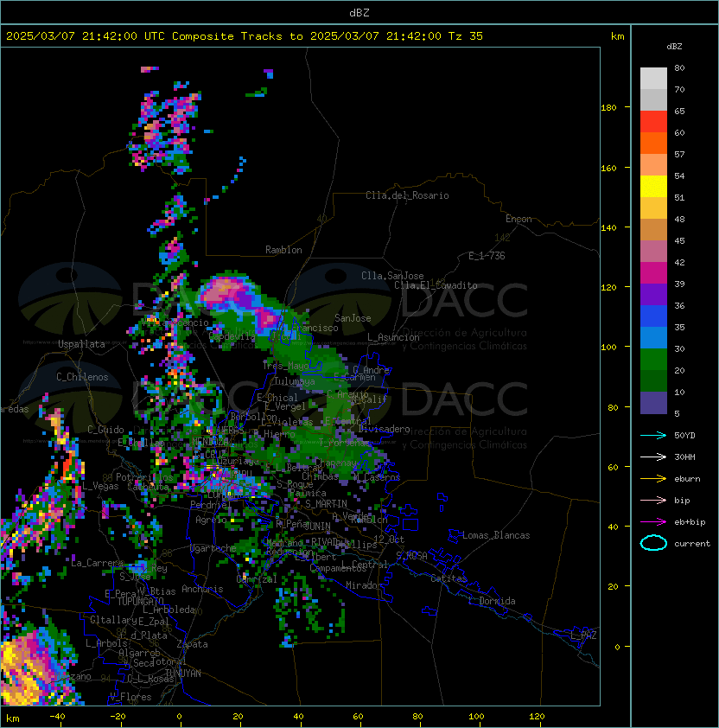The image size is (719, 728).
Task: Click the cyan 'current' ellipse symbol
Action: (653, 543)
